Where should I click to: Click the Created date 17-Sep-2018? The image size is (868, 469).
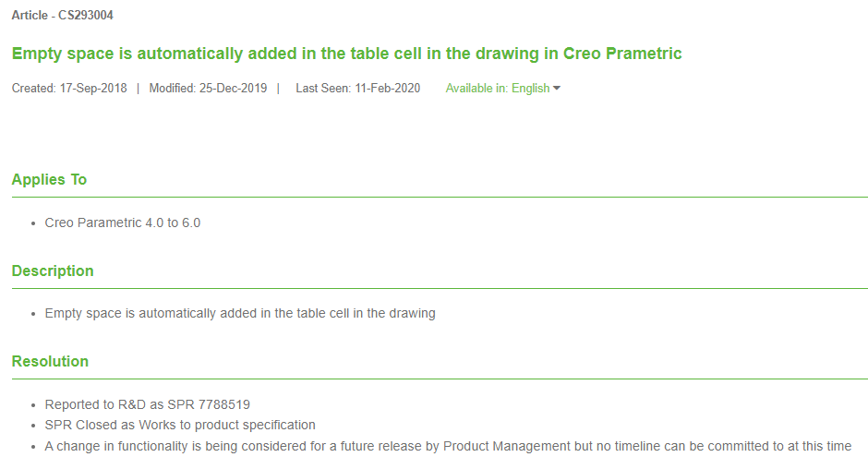pyautogui.click(x=93, y=89)
